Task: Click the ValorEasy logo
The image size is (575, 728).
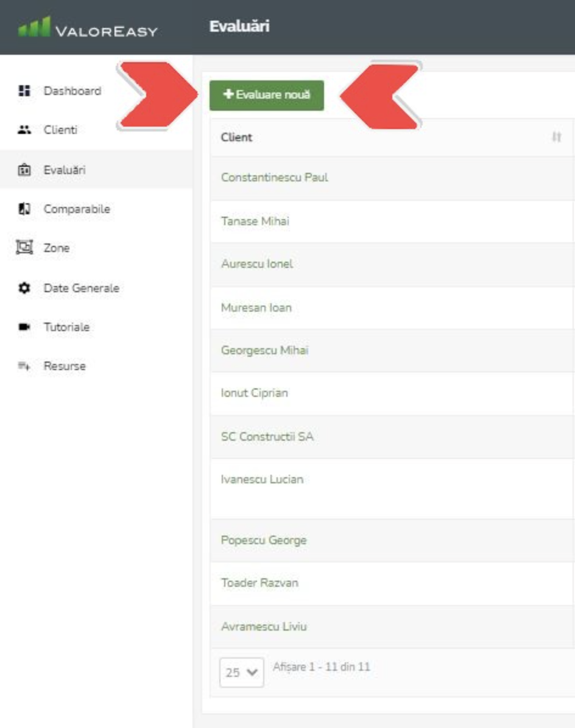Action: click(x=88, y=30)
